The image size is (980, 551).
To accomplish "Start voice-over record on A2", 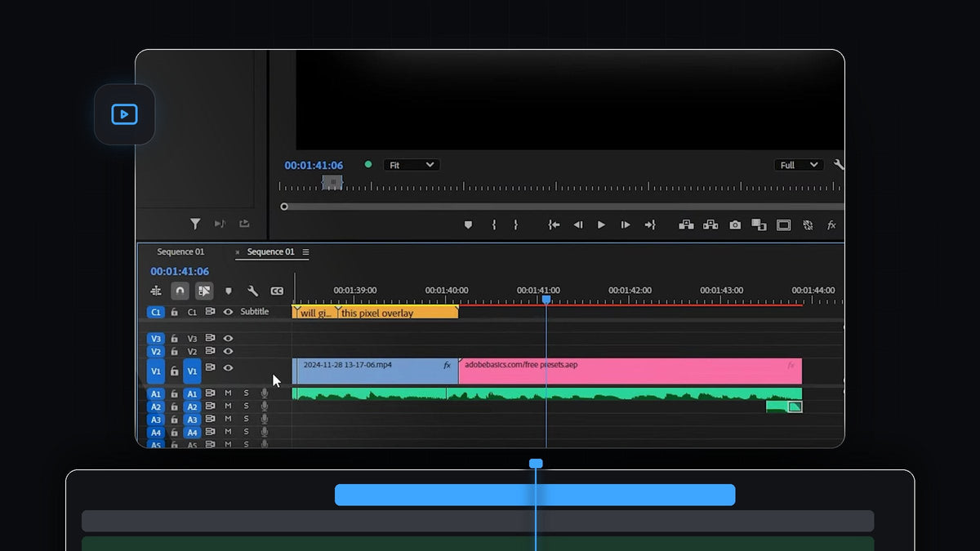I will pos(264,407).
